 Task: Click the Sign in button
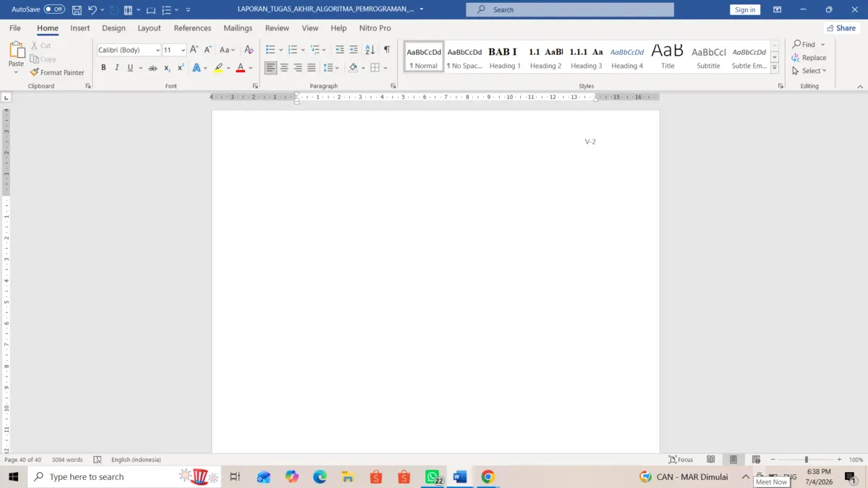coord(745,10)
